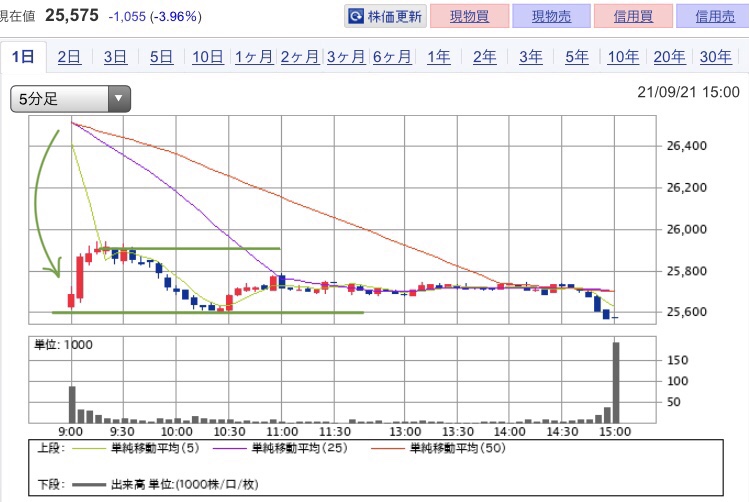
Task: Click the 9:00 opening volume bar
Action: click(x=72, y=404)
